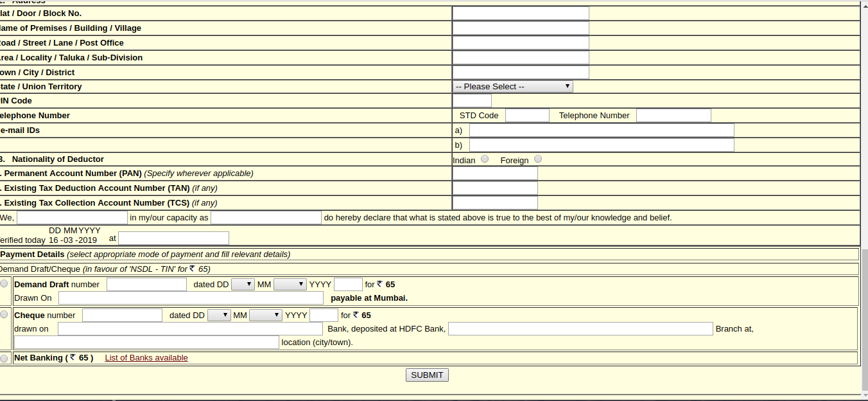Click the PIN Code input field

(472, 101)
